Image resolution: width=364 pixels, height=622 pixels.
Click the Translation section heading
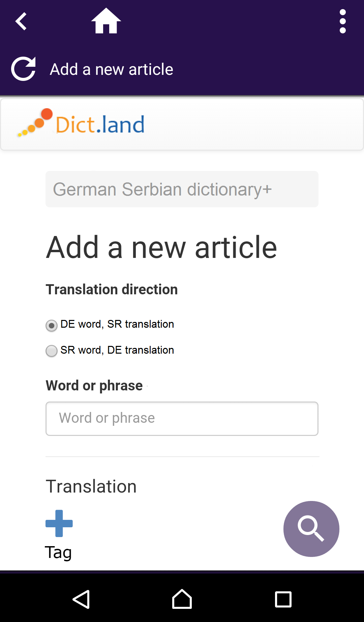91,486
